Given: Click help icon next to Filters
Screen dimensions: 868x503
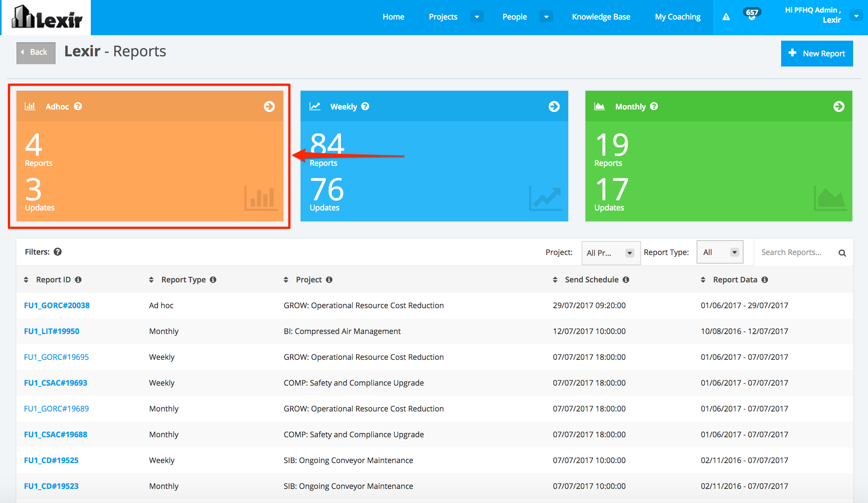Looking at the screenshot, I should (58, 252).
